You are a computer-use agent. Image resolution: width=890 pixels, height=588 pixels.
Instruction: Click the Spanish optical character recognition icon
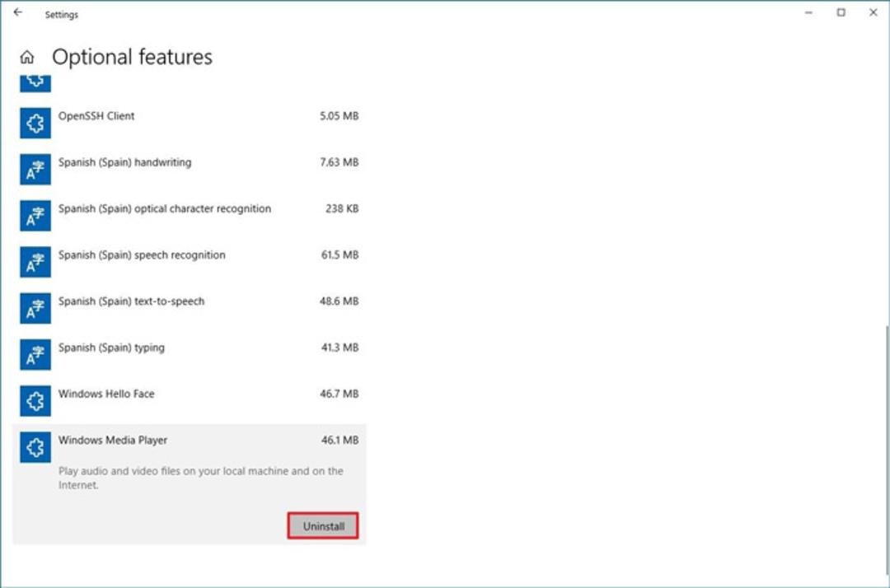(x=35, y=216)
